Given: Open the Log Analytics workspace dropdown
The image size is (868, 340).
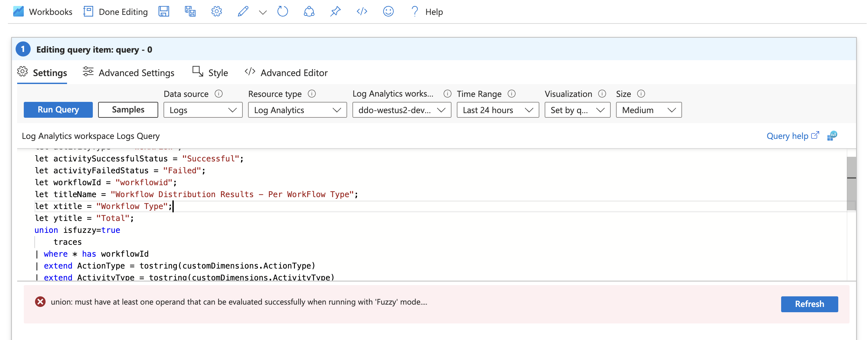Looking at the screenshot, I should click(402, 110).
